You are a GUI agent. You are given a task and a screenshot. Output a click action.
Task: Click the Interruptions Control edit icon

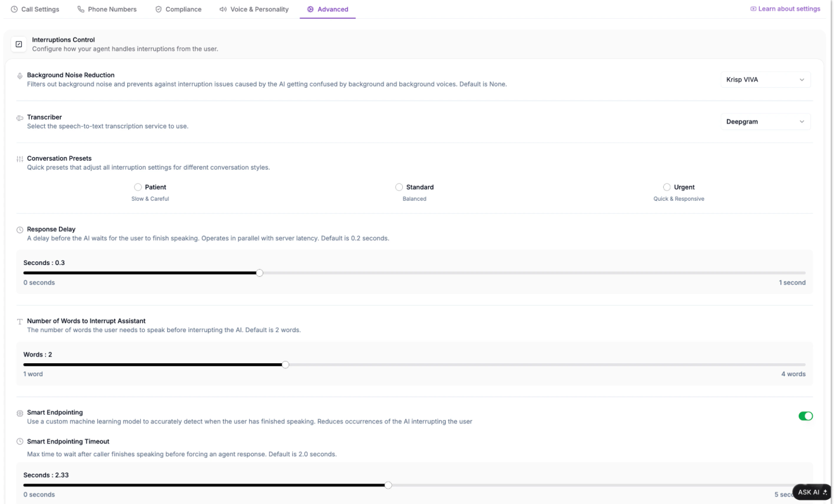19,44
